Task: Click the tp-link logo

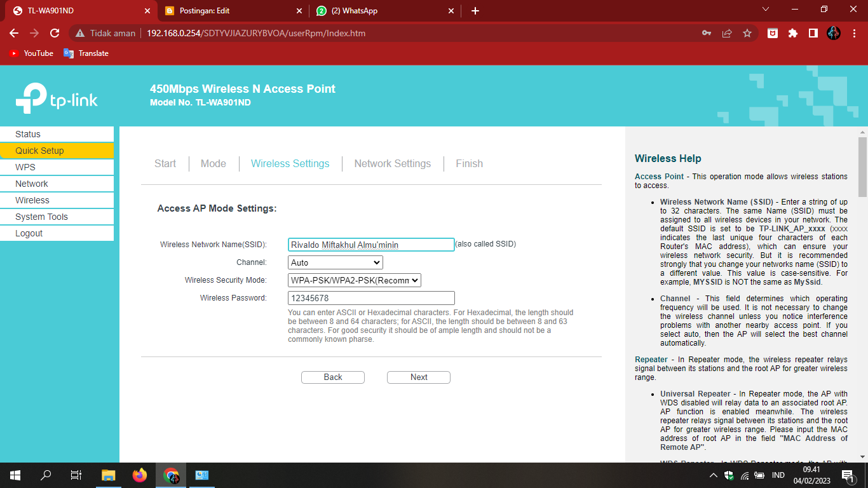Action: coord(57,98)
